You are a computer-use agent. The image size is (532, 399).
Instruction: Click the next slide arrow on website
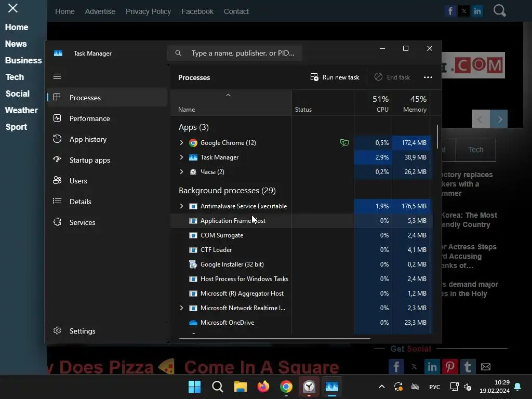499,119
